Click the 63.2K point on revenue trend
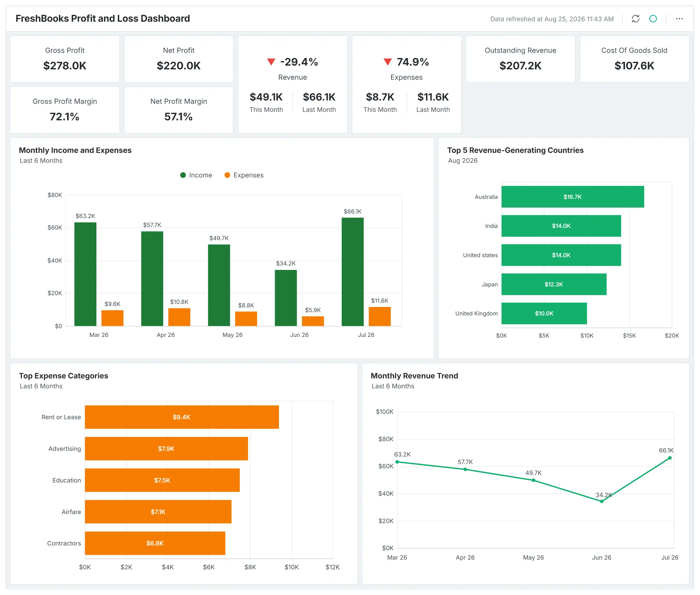This screenshot has height=595, width=700. 397,462
